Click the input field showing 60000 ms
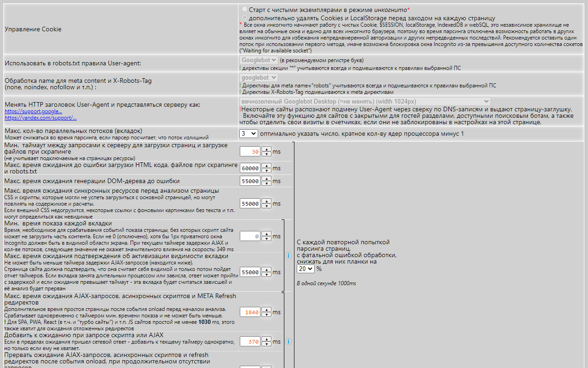The width and height of the screenshot is (588, 368). click(250, 168)
